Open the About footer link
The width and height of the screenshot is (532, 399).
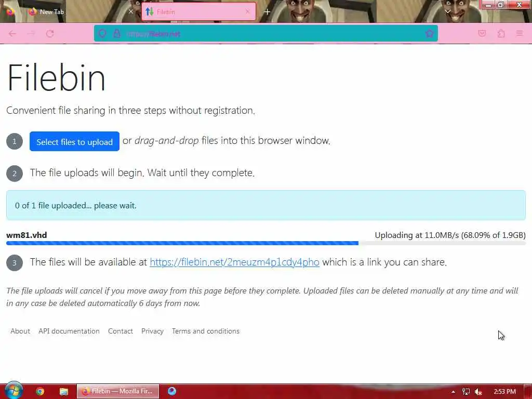(20, 331)
